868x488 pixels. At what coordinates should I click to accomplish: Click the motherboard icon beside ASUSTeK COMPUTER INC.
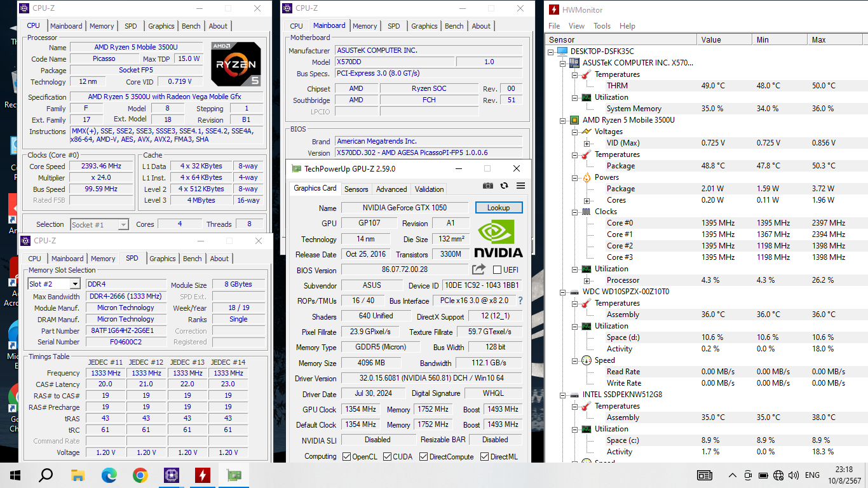pyautogui.click(x=574, y=63)
